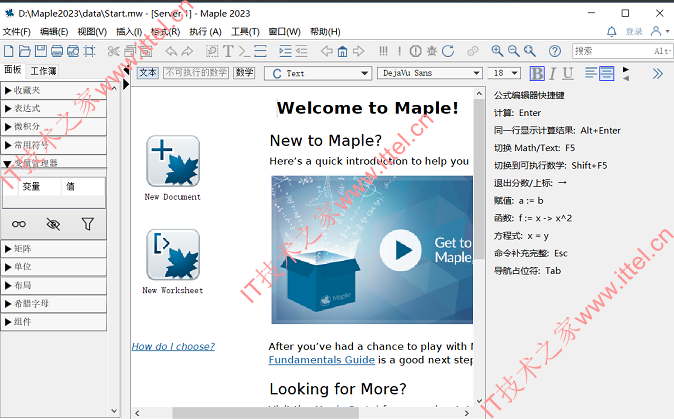The width and height of the screenshot is (674, 419).
Task: Switch to the 工作簿 tab
Action: pos(43,71)
